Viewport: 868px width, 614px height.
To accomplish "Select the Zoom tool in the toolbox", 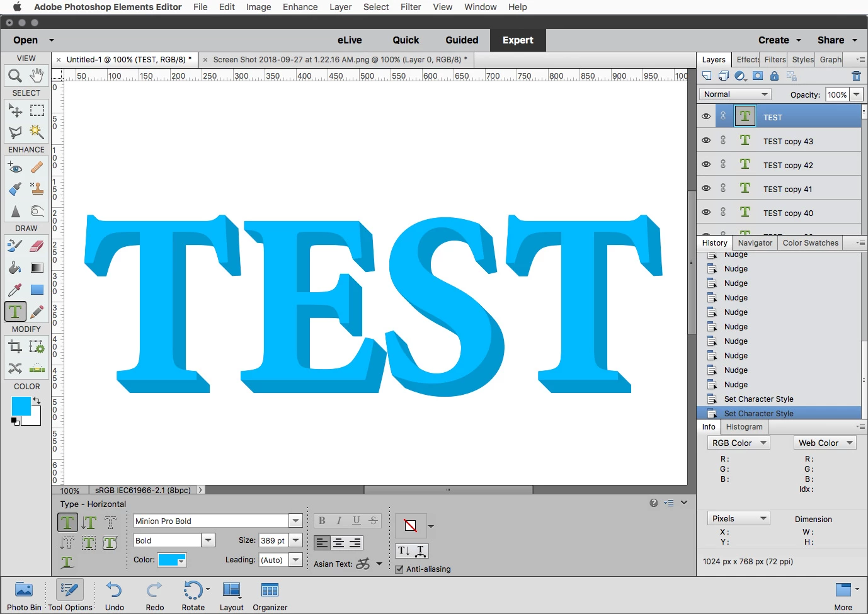I will 15,76.
